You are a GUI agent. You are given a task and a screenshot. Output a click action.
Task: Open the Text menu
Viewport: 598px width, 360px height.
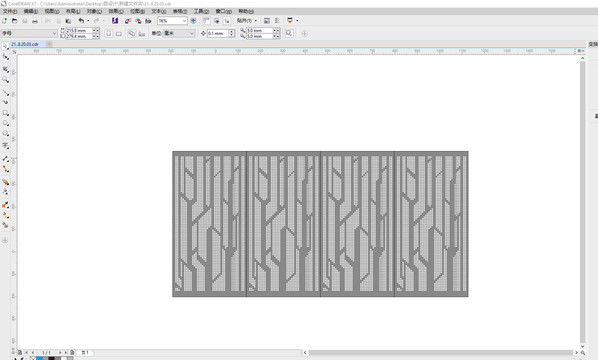coord(159,11)
